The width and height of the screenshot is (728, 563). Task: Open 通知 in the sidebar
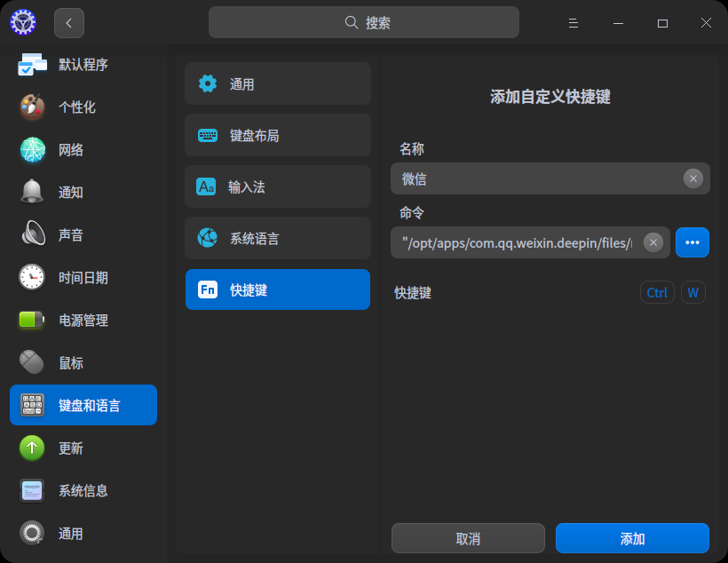point(70,193)
